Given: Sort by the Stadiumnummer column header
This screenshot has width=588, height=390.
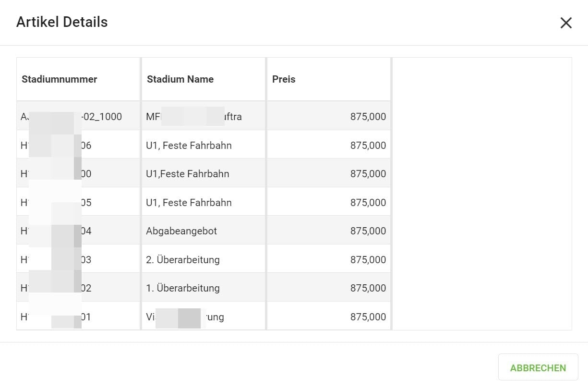Looking at the screenshot, I should tap(60, 80).
